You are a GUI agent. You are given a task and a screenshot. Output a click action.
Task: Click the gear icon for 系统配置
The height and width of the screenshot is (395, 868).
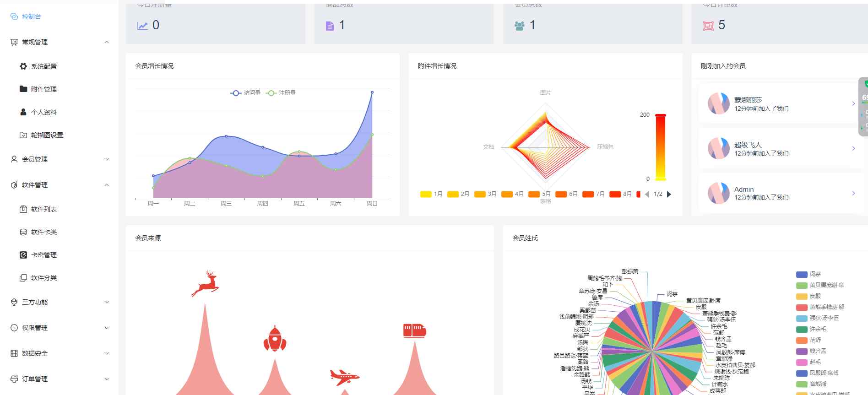pos(23,66)
